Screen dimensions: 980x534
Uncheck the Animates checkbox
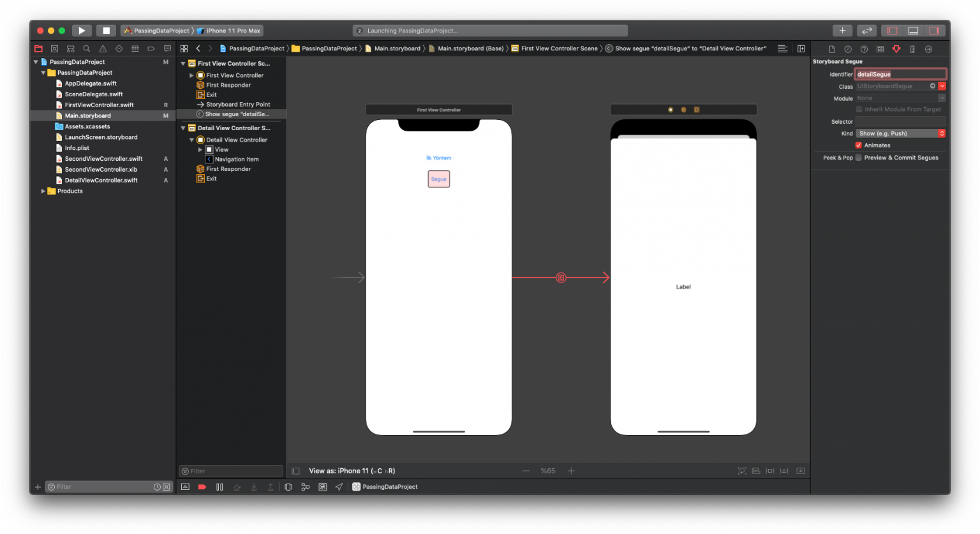click(x=858, y=145)
